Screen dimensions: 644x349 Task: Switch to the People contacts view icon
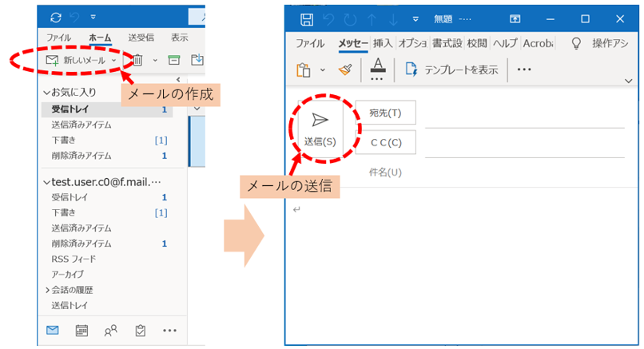[x=110, y=330]
